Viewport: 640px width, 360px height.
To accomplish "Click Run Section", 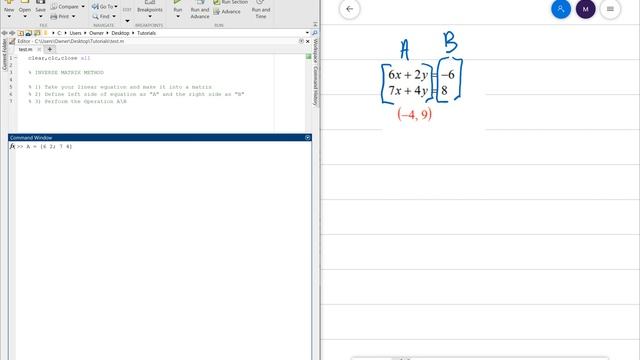I will pos(230,2).
